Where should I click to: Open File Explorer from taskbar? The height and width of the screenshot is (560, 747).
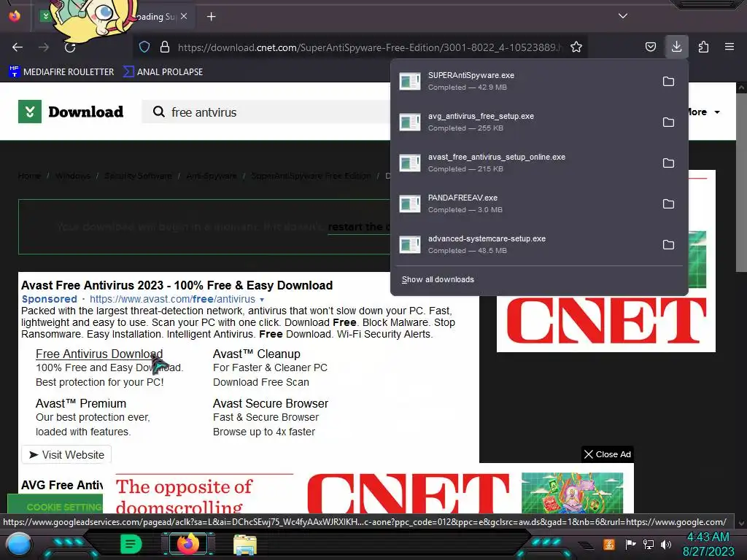point(245,544)
